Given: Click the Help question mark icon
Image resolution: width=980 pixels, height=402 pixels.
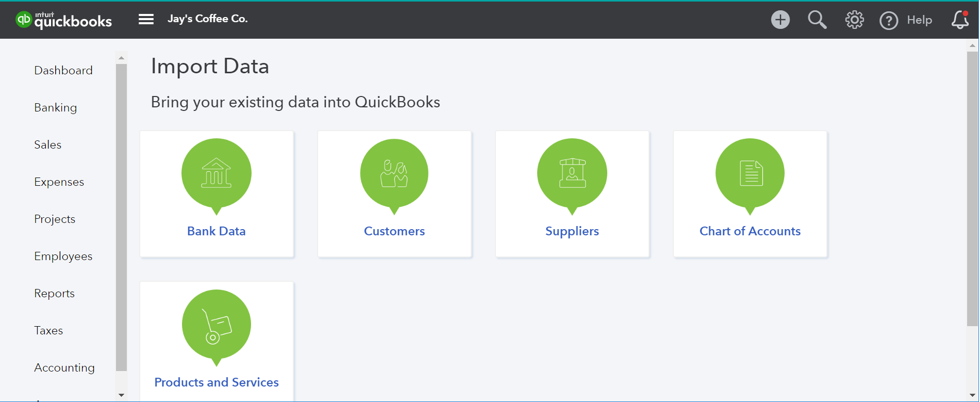Looking at the screenshot, I should pos(889,21).
